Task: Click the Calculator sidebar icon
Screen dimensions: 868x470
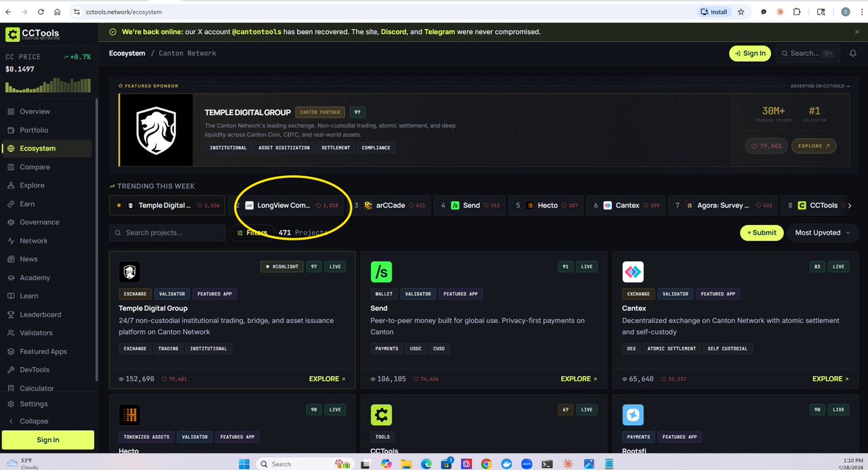Action: coord(11,388)
